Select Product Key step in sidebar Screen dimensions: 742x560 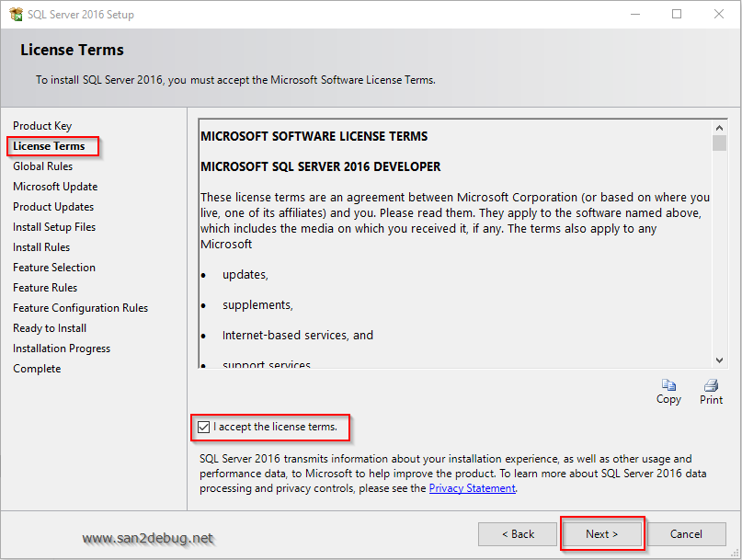[x=42, y=126]
